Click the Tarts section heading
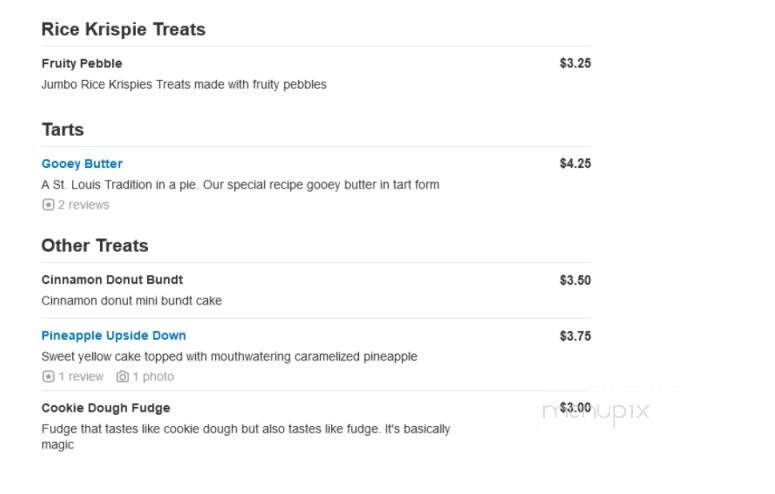Image resolution: width=775 pixels, height=494 pixels. [63, 130]
